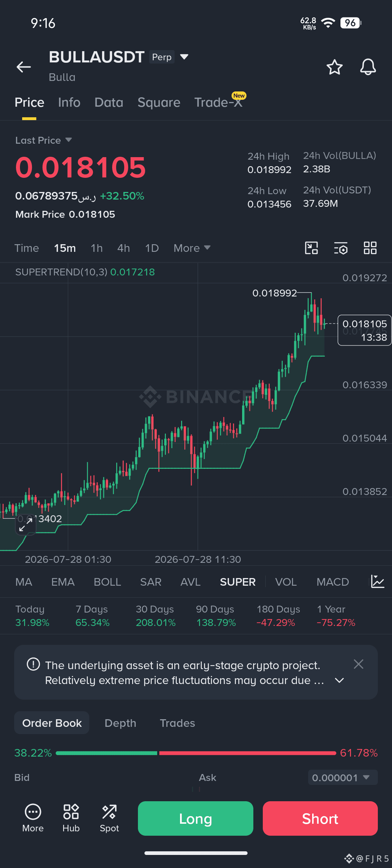The image size is (392, 868).
Task: Open the More circle icon in bottom bar
Action: coord(33,818)
